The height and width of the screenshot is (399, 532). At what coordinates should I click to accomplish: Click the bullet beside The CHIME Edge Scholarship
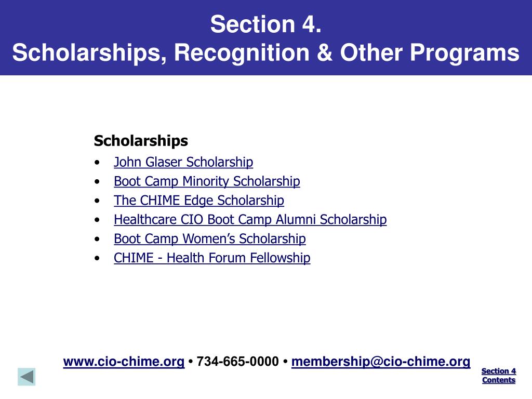click(x=97, y=201)
